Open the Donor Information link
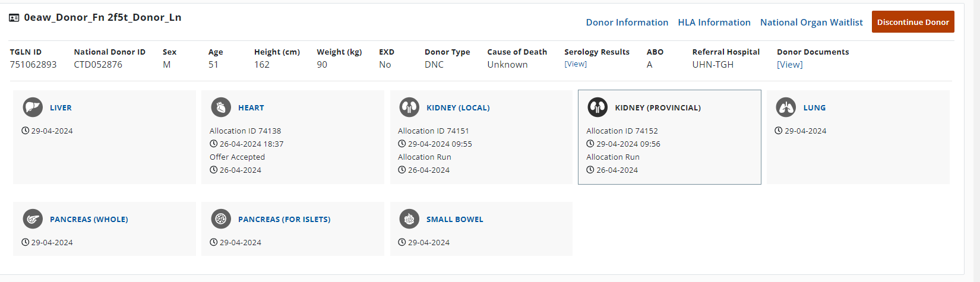The width and height of the screenshot is (980, 282). [627, 23]
